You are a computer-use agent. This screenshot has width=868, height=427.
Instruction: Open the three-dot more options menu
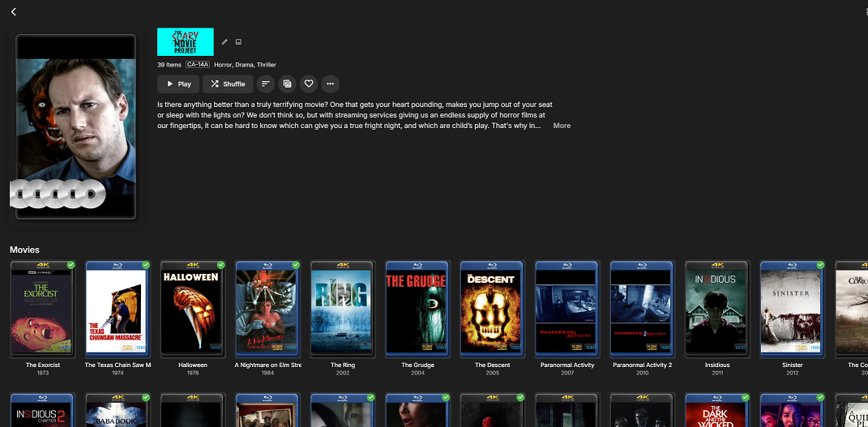(331, 84)
